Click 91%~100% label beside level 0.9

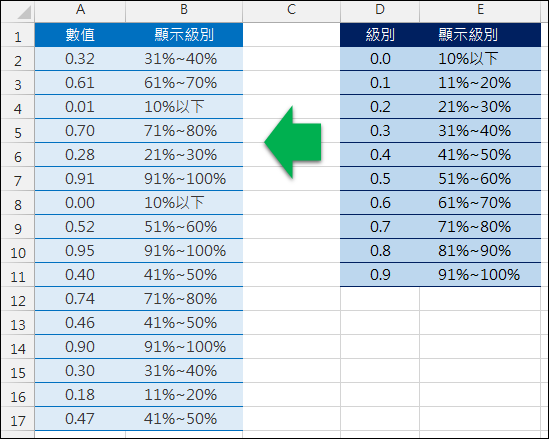pos(480,275)
